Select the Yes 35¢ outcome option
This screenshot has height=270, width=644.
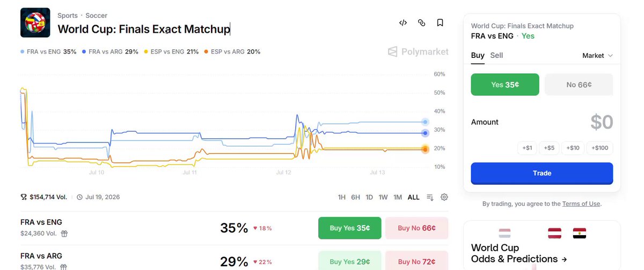[x=505, y=85]
